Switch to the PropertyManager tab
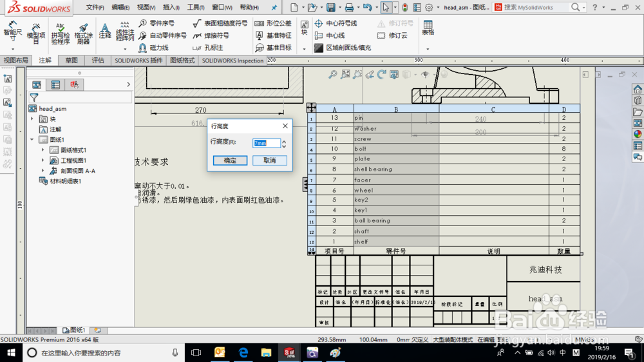The width and height of the screenshot is (644, 362). coord(55,85)
